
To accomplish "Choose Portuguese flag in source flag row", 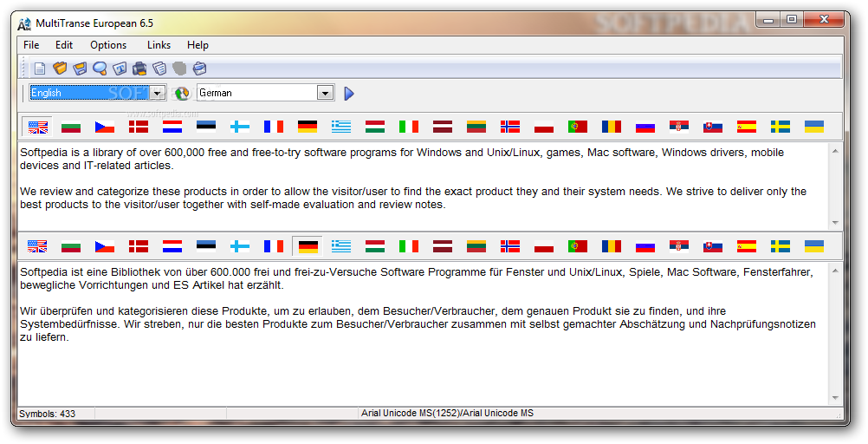I will tap(578, 127).
